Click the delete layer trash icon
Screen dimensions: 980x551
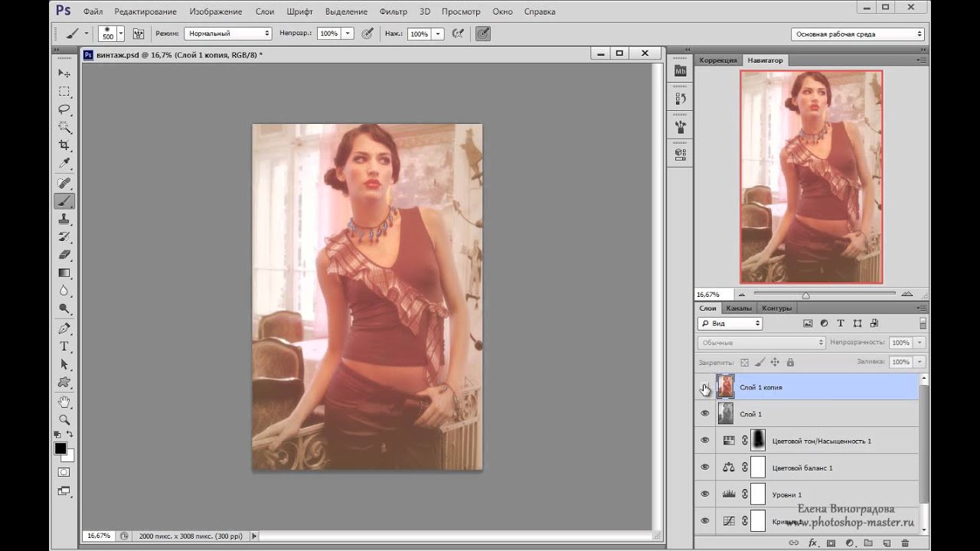point(905,543)
